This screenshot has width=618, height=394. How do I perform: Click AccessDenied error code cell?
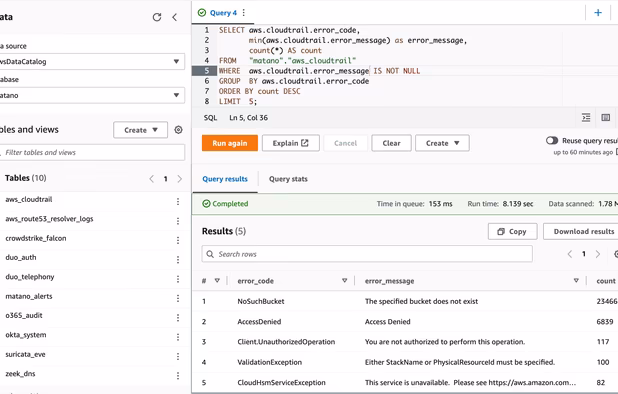click(x=259, y=322)
